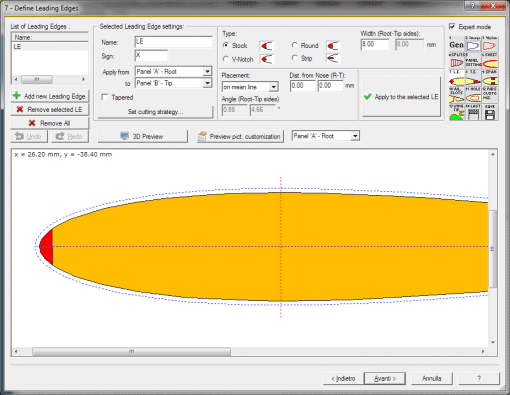Click the Width root side field
510x395 pixels.
click(x=375, y=44)
